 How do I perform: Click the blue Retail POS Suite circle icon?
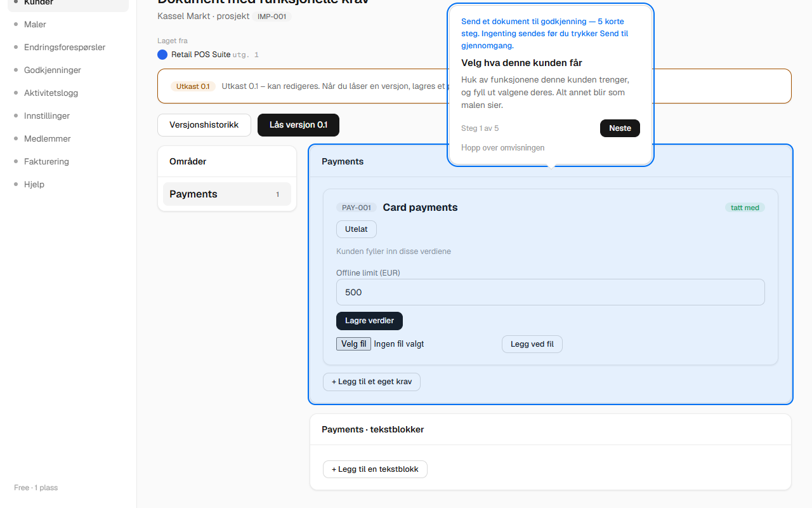click(x=162, y=55)
